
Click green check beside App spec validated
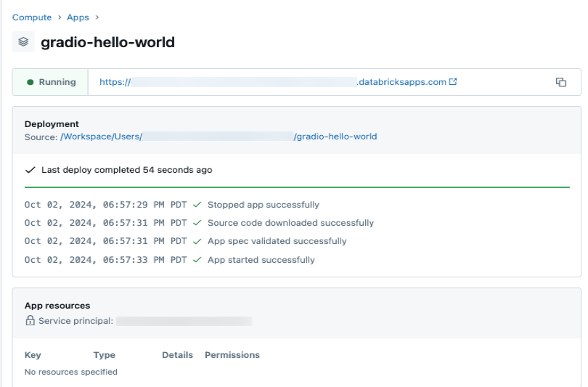pyautogui.click(x=197, y=241)
